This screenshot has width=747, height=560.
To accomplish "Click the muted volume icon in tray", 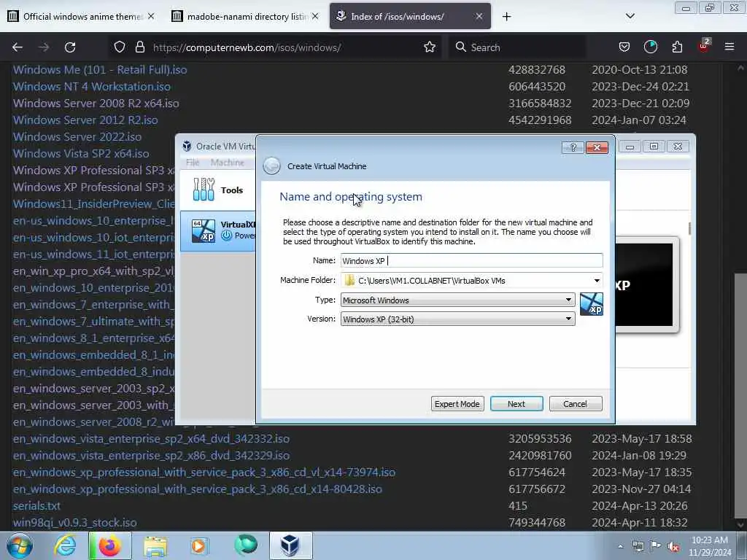I will (673, 547).
